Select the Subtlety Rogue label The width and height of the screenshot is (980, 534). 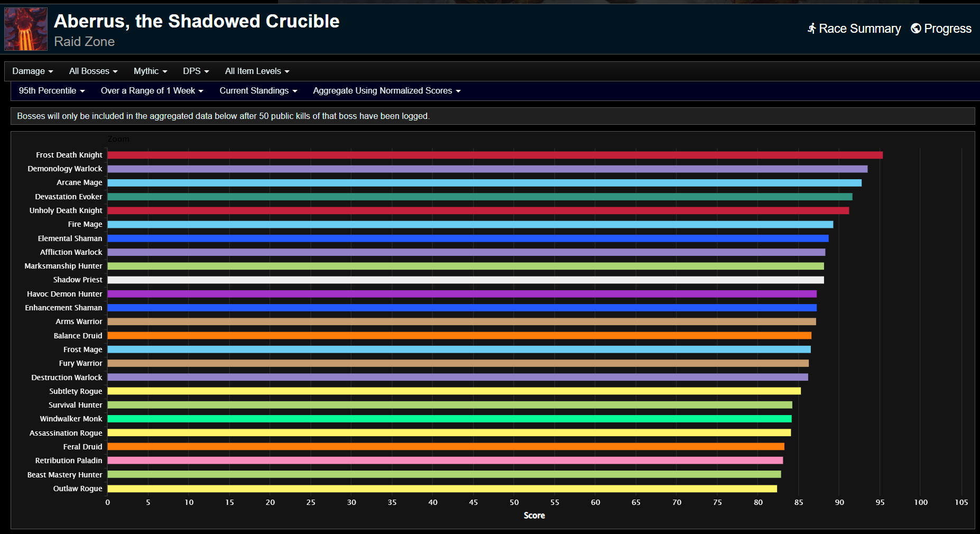coord(76,391)
